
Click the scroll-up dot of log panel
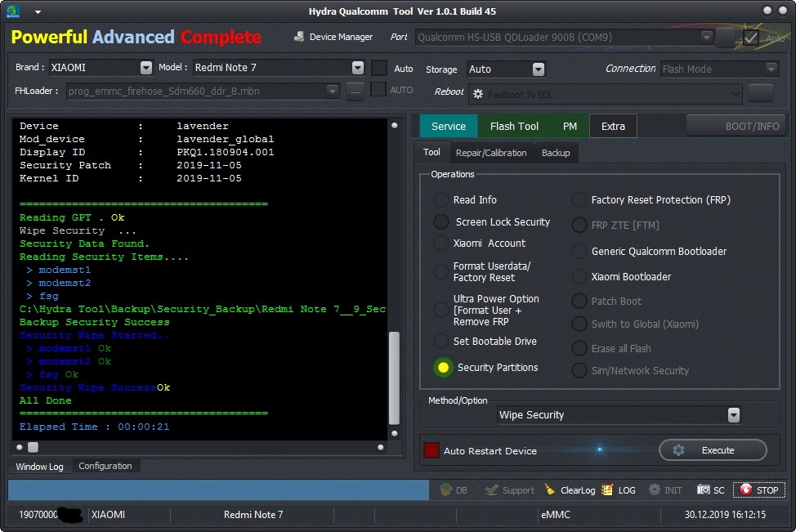pyautogui.click(x=395, y=125)
